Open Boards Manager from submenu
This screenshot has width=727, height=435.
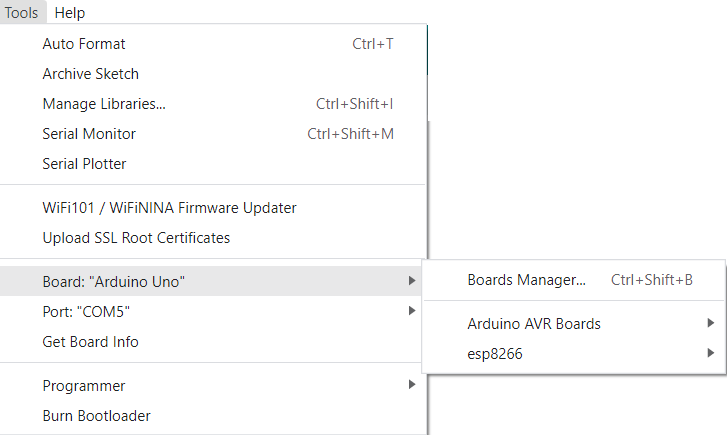(526, 280)
